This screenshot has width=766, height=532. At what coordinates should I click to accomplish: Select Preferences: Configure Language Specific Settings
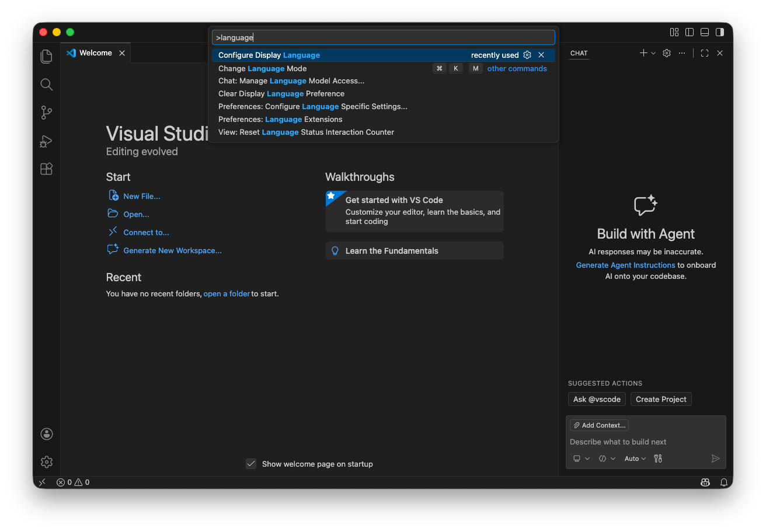(383, 107)
